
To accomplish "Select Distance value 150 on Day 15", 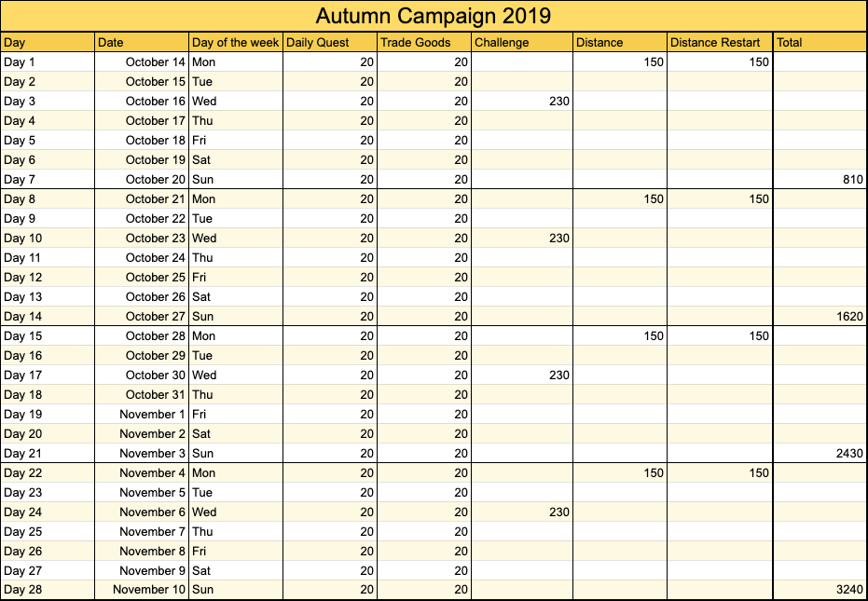I will (620, 336).
